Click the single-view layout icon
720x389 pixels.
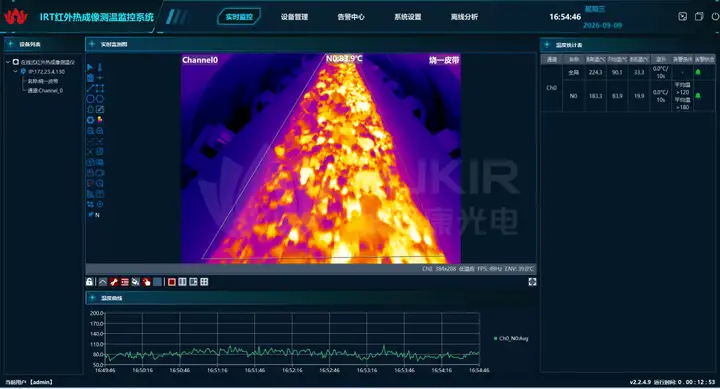click(172, 282)
